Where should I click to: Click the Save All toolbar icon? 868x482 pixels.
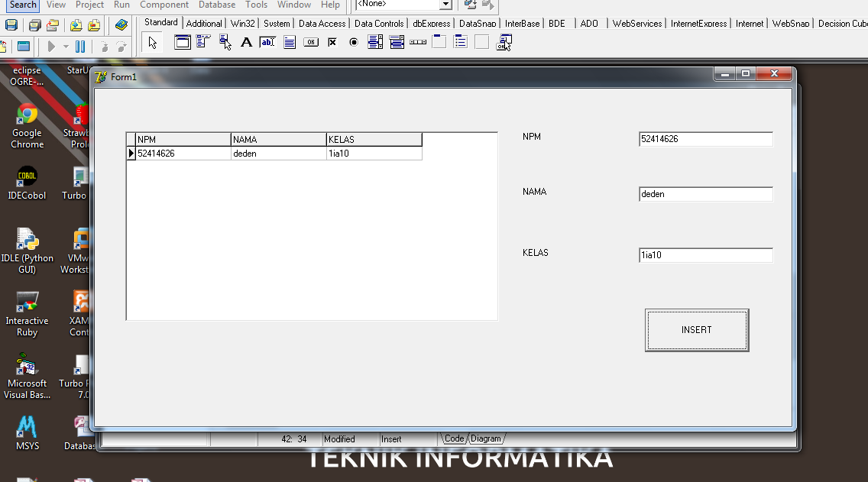pyautogui.click(x=34, y=24)
